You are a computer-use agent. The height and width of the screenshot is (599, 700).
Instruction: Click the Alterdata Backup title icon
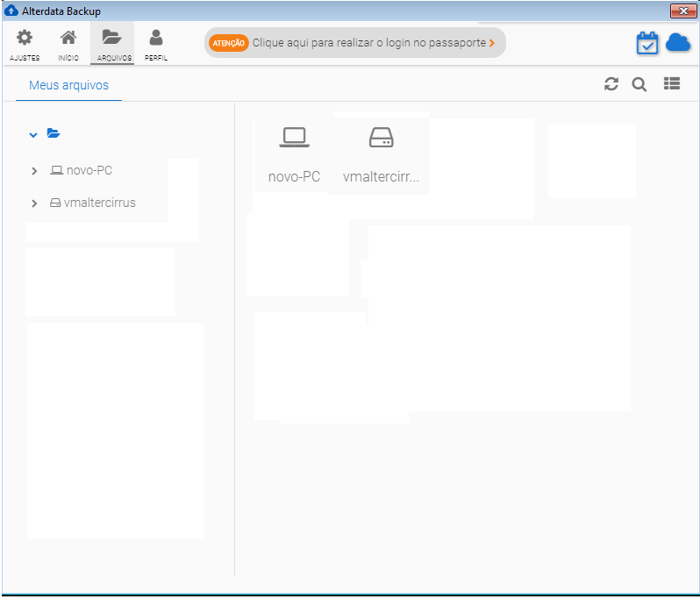(x=11, y=11)
